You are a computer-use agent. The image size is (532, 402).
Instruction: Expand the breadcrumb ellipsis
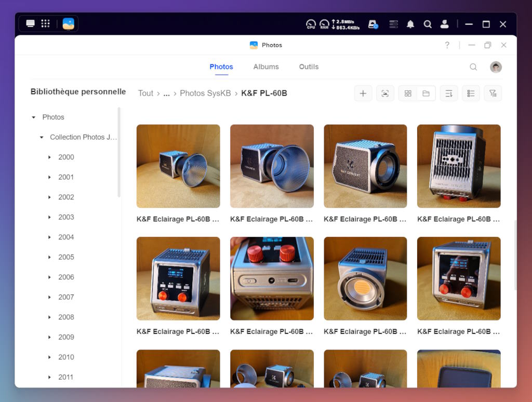(x=166, y=94)
